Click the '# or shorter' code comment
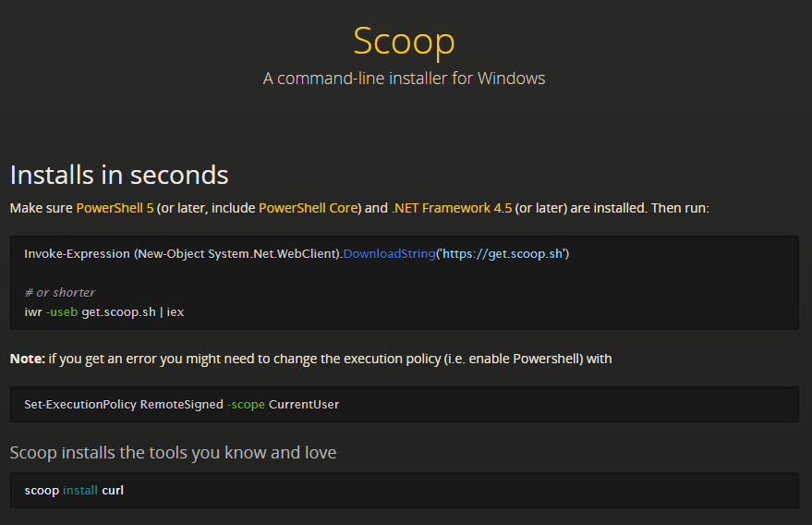This screenshot has height=525, width=812. [x=60, y=292]
